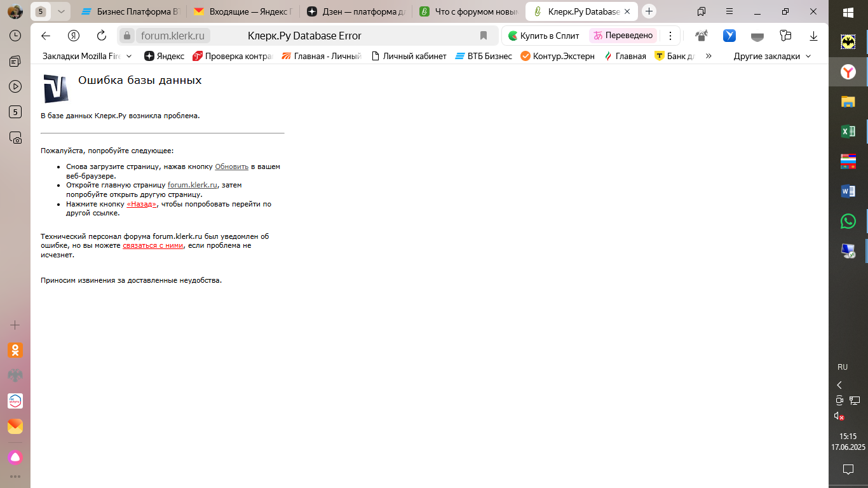Open the Главная - Личный bookmark
Screen dimensions: 868x488
(x=322, y=56)
